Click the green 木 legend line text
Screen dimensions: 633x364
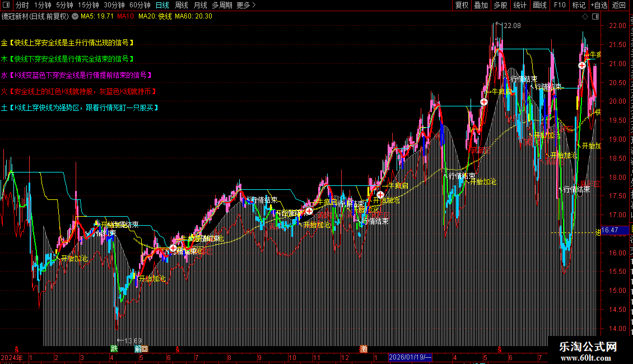tap(67, 59)
